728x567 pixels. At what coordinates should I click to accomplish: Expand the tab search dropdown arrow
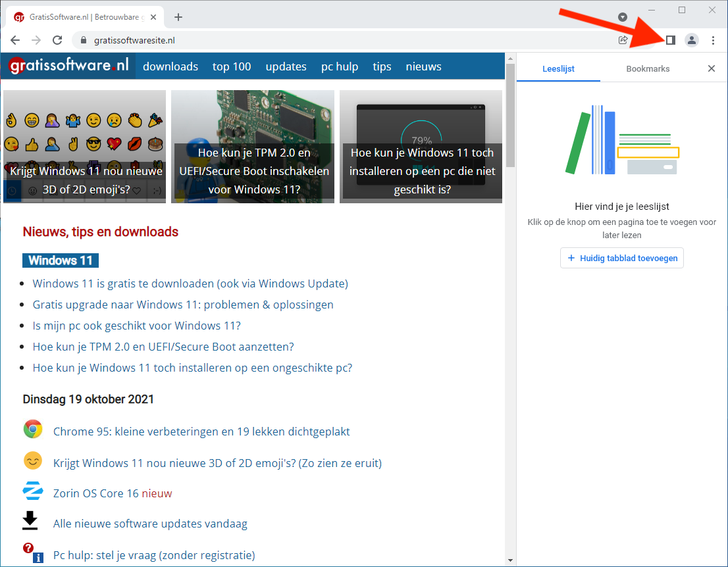click(x=623, y=17)
